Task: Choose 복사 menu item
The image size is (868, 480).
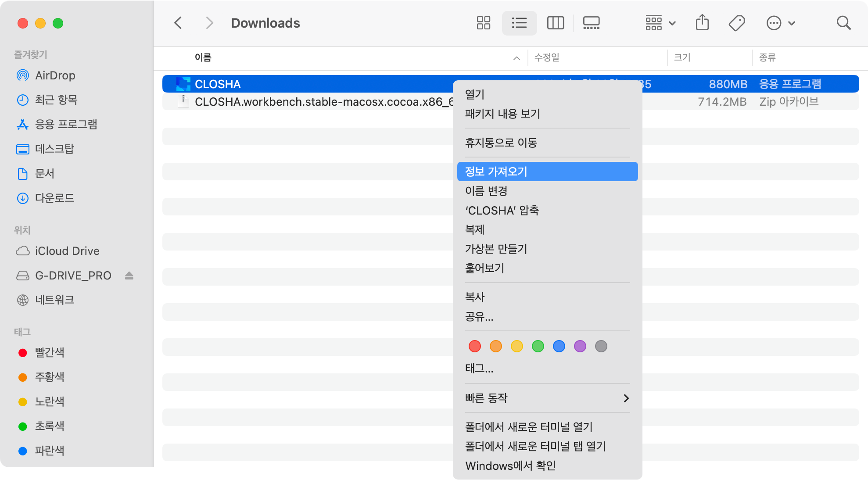Action: [547, 297]
